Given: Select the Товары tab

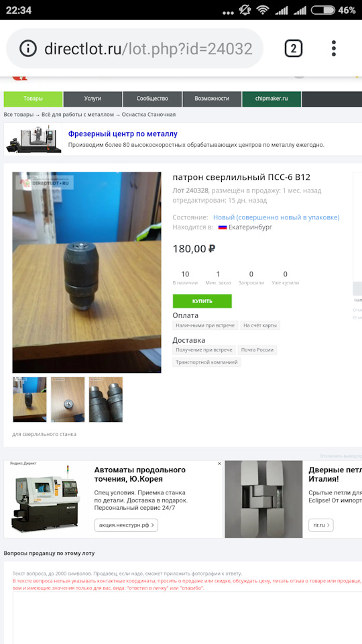Looking at the screenshot, I should tap(33, 99).
